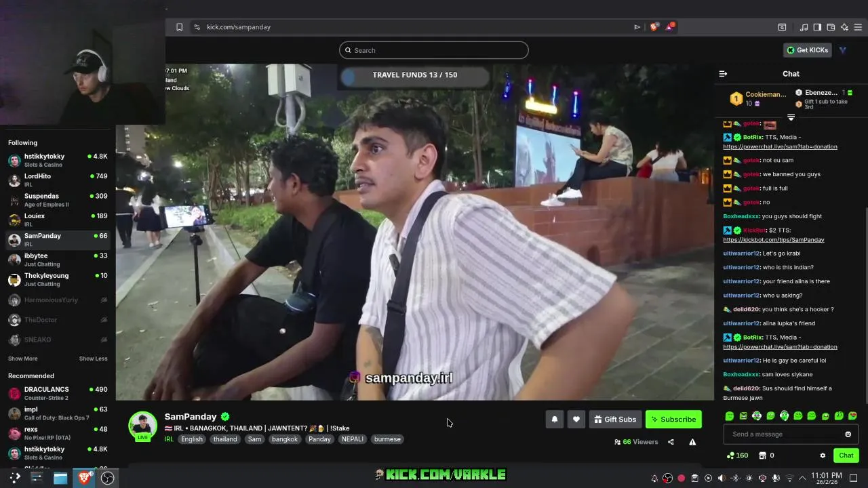Toggle follow heart button
The height and width of the screenshot is (488, 868).
pyautogui.click(x=576, y=420)
